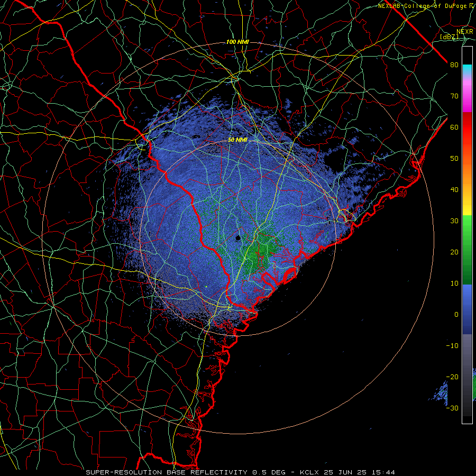
Task: Click the [dBZ] unit label above color bar
Action: [x=449, y=36]
